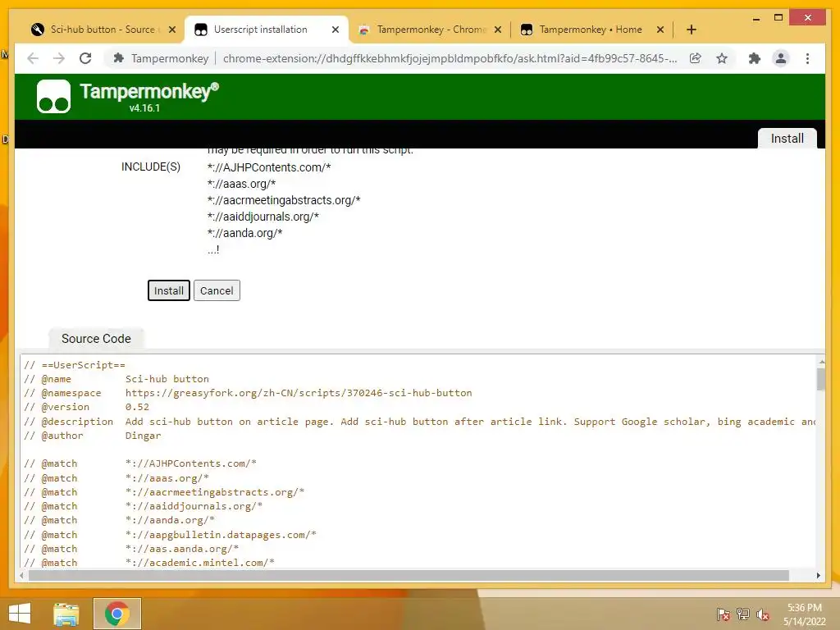Click the chrome-extension URL in address bar
The height and width of the screenshot is (630, 840).
tap(450, 58)
